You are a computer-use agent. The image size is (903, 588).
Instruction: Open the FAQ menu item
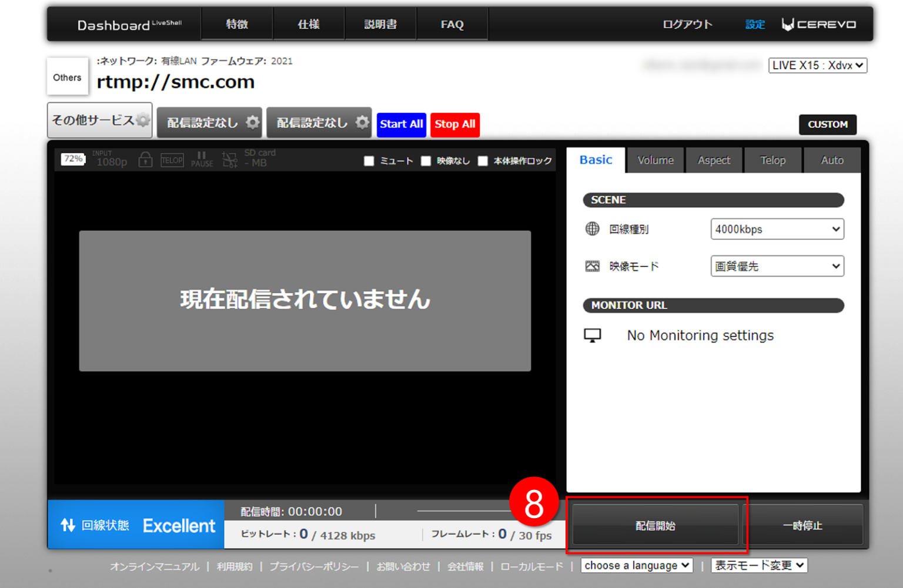tap(452, 24)
